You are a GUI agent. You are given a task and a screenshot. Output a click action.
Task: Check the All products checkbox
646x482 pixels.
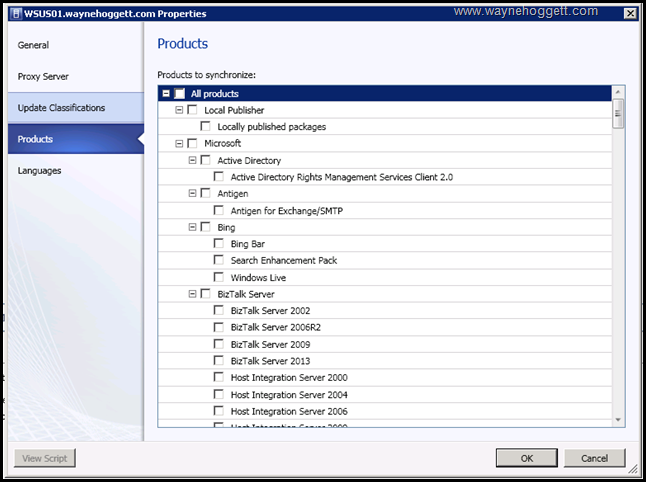click(x=180, y=93)
